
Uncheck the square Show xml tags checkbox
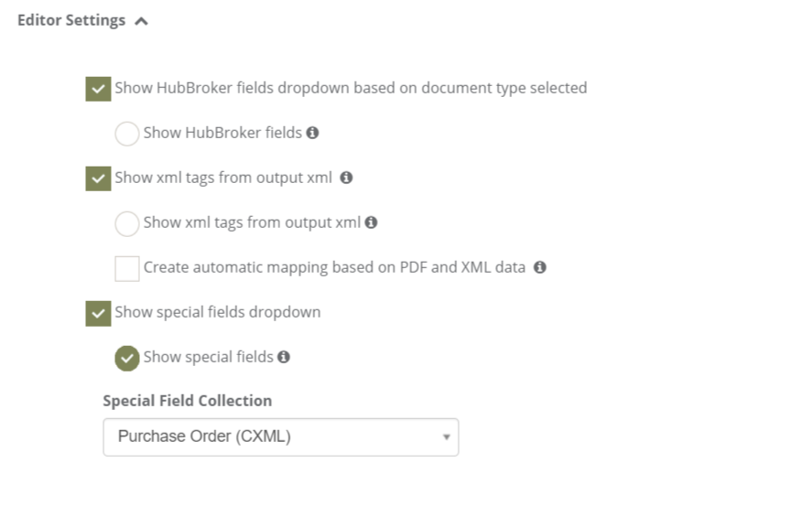(x=98, y=178)
